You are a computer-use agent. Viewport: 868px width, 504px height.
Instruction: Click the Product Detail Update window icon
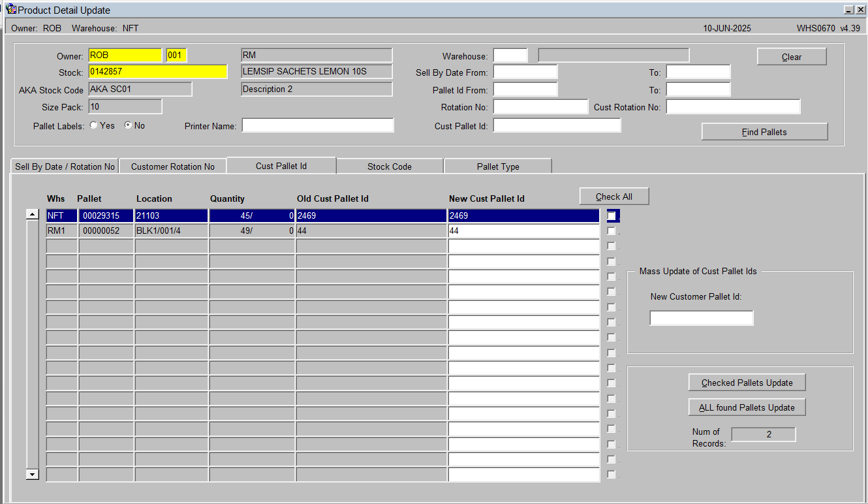click(10, 10)
